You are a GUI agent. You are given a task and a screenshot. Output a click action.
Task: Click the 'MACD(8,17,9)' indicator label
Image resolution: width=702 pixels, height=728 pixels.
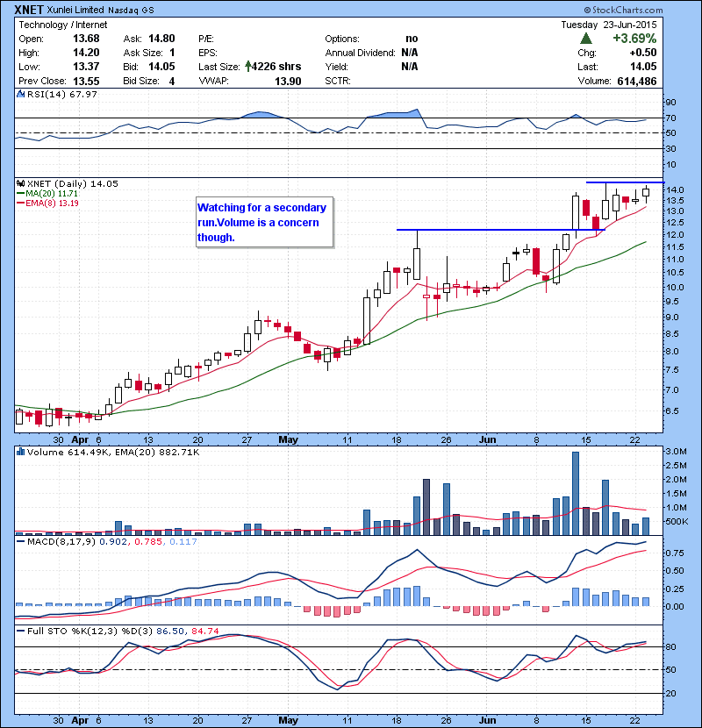point(61,542)
